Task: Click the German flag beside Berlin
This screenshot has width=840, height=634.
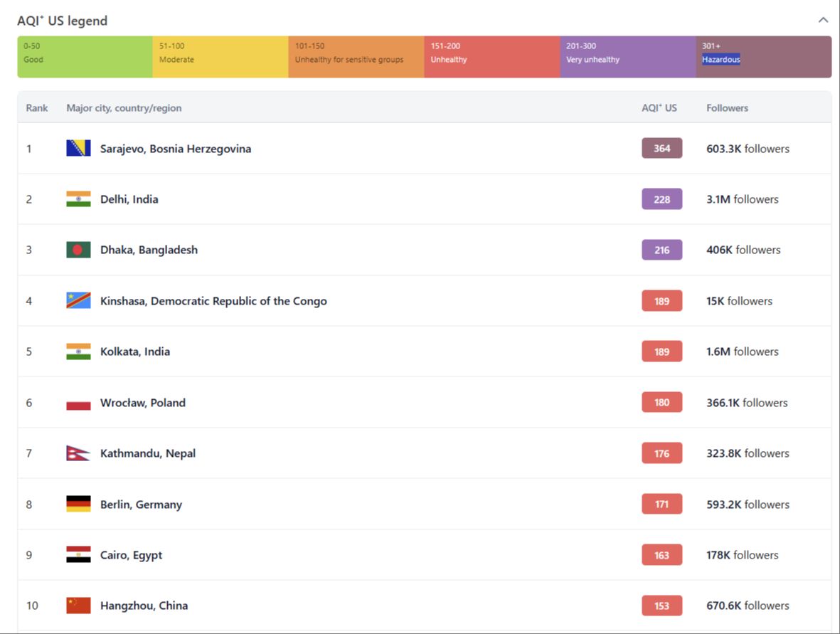Action: pos(78,504)
